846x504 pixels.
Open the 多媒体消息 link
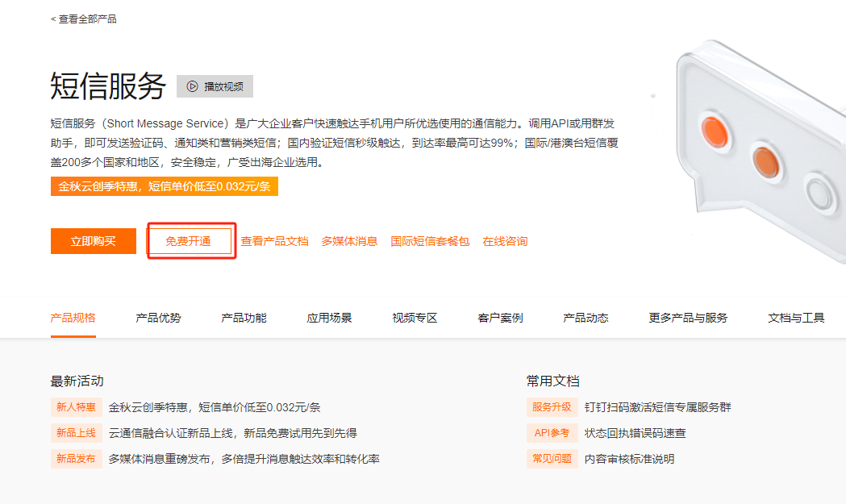tap(349, 241)
